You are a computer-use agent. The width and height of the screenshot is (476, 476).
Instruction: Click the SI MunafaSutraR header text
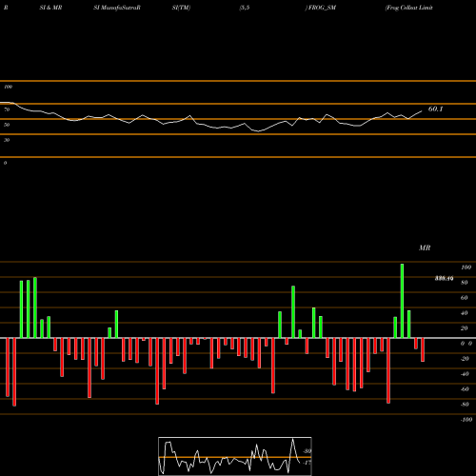coord(117,8)
